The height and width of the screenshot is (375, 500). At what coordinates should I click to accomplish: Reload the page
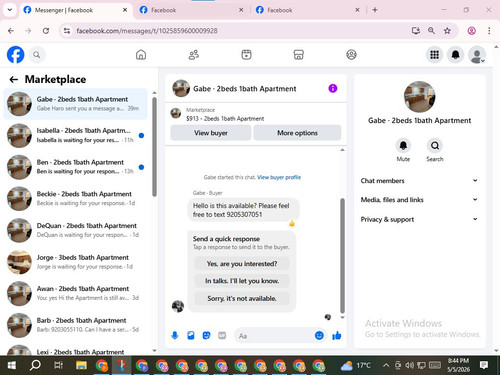coord(46,31)
